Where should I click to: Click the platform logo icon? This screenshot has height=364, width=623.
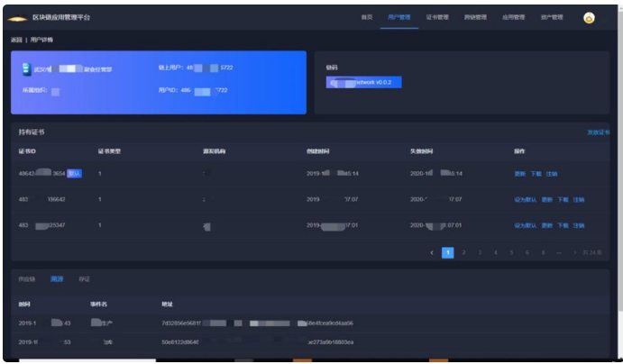tap(18, 18)
